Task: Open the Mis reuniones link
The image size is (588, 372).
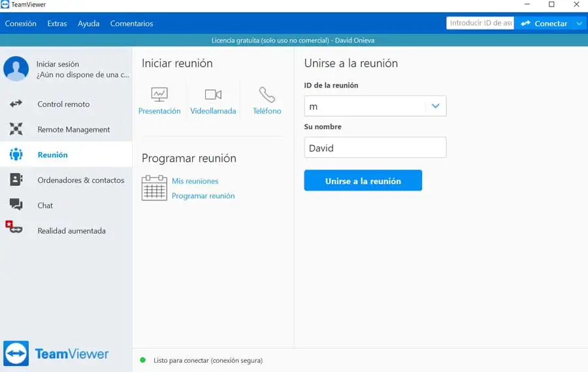Action: click(195, 181)
